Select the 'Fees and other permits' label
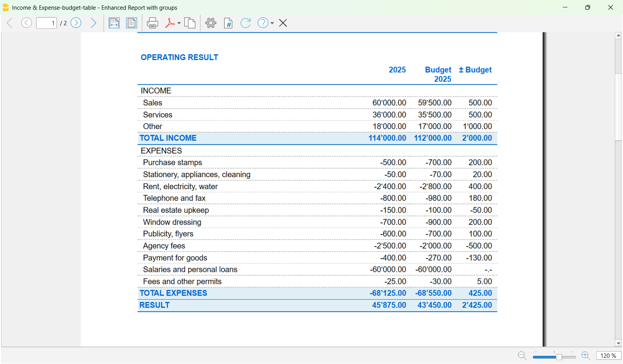Viewport: 623px width, 364px height. [x=182, y=282]
